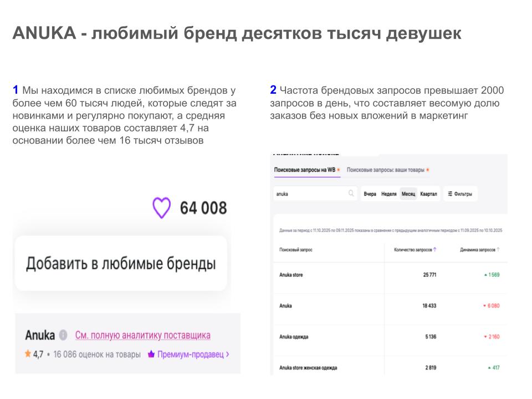Select the 'Неделя' period option

[389, 194]
